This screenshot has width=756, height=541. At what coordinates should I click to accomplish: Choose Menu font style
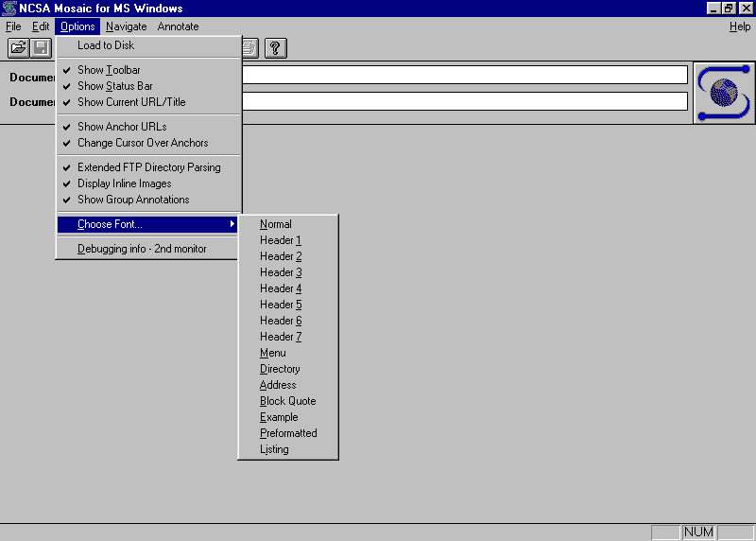click(x=288, y=353)
